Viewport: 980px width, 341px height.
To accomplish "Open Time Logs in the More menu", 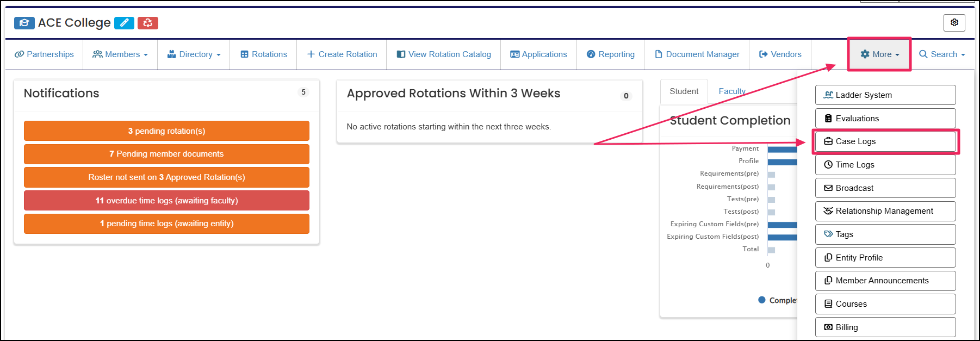I will pyautogui.click(x=885, y=165).
